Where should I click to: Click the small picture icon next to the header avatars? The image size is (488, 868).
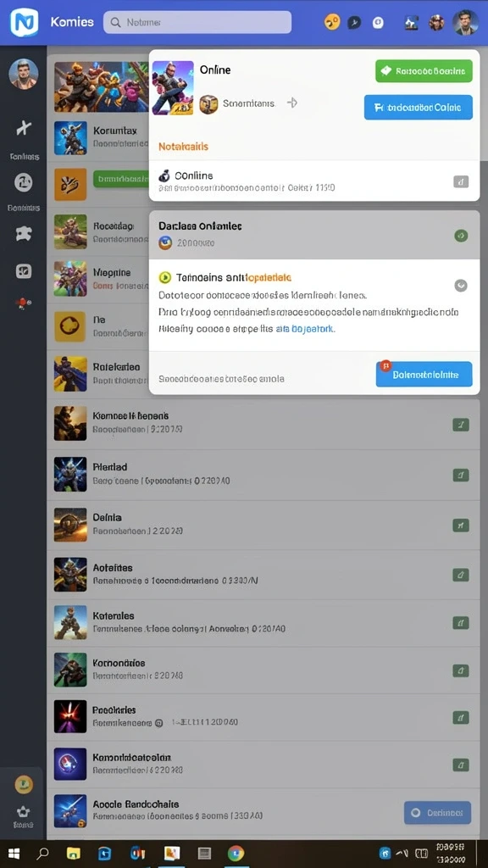point(411,23)
